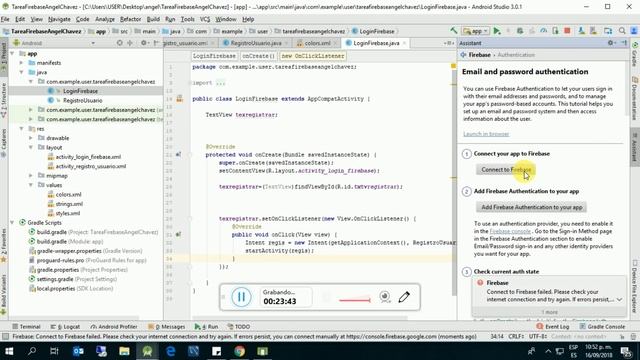Viewport: 640px width, 360px height.
Task: Stop the running app with red square
Action: point(567,31)
